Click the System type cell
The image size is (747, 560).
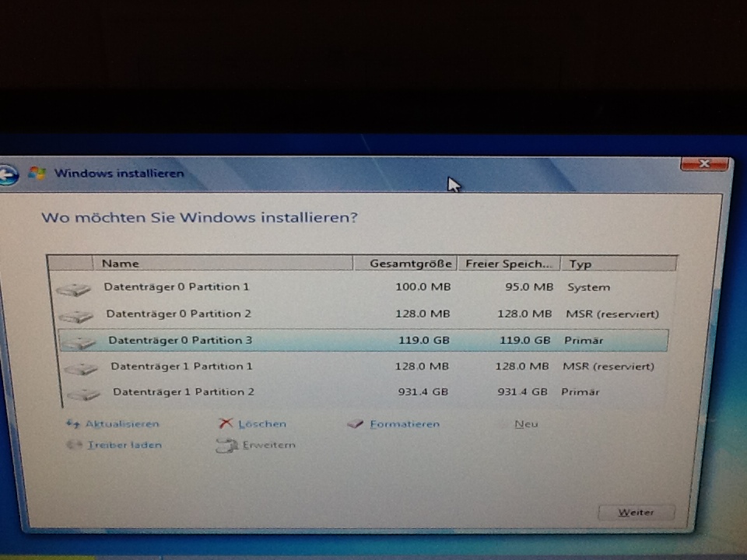pyautogui.click(x=588, y=287)
